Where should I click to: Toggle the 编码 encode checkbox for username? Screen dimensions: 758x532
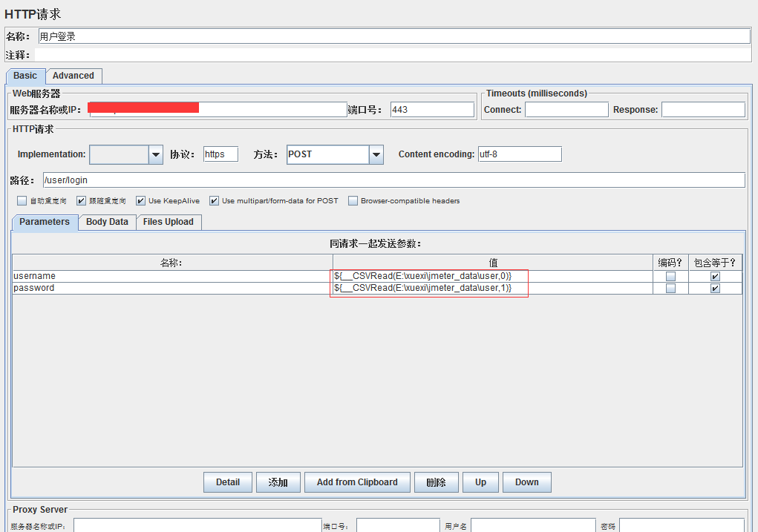coord(670,277)
